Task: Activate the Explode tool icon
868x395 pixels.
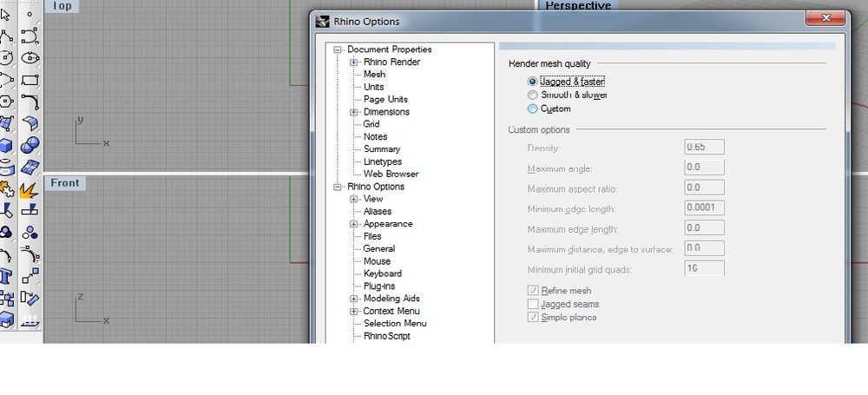Action: point(30,188)
